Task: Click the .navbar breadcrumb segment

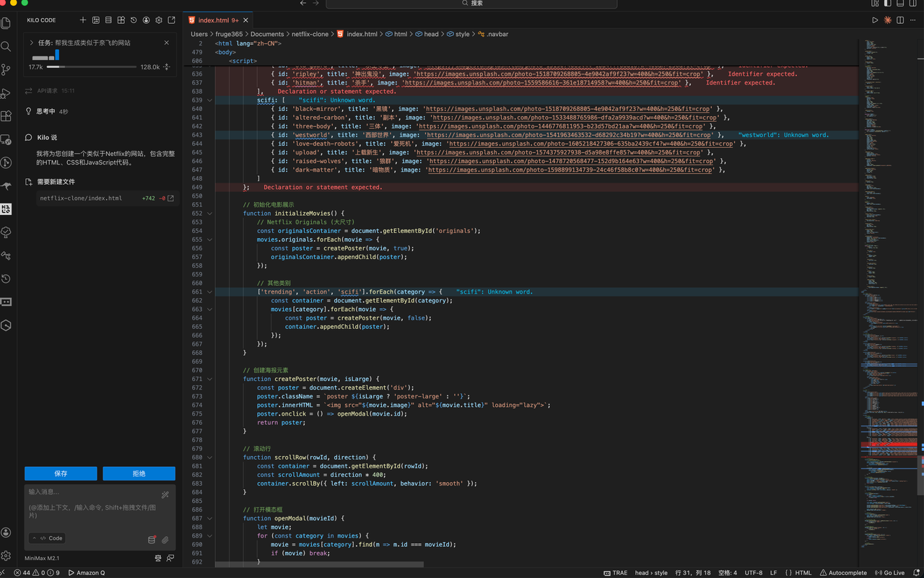Action: pos(493,34)
